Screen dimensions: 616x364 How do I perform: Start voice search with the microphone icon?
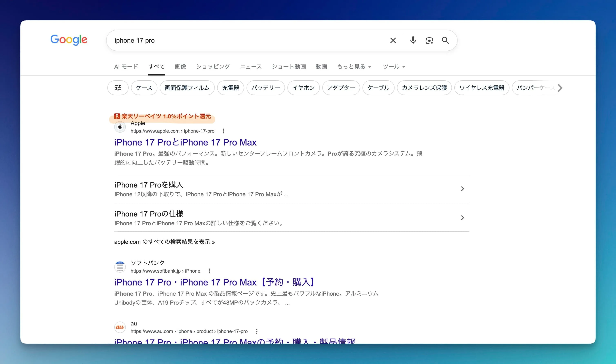point(413,40)
